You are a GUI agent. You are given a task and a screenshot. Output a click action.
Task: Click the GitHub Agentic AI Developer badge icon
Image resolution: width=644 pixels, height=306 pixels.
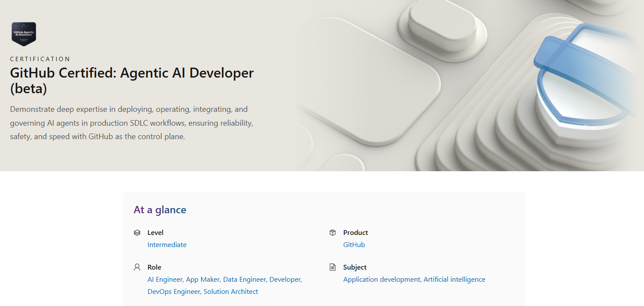click(24, 34)
